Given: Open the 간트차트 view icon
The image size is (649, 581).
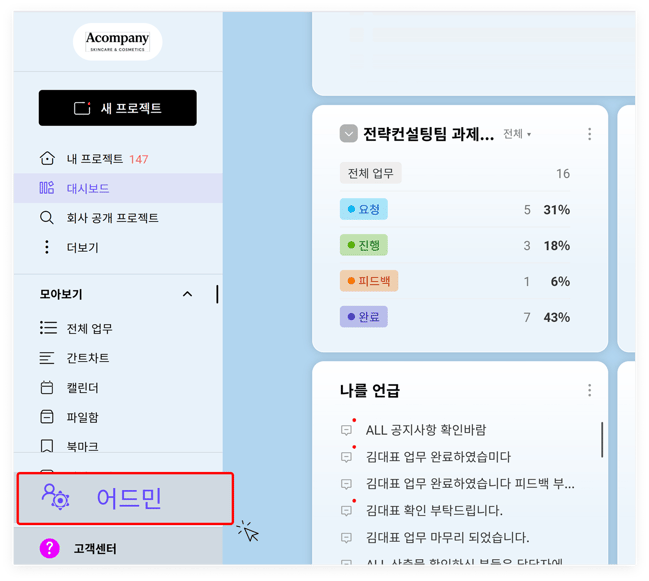Looking at the screenshot, I should [x=47, y=358].
